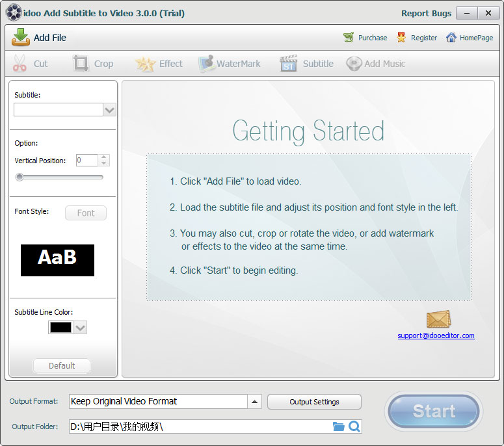Image resolution: width=504 pixels, height=446 pixels.
Task: Click inside the Subtitle combo box field
Action: point(59,110)
